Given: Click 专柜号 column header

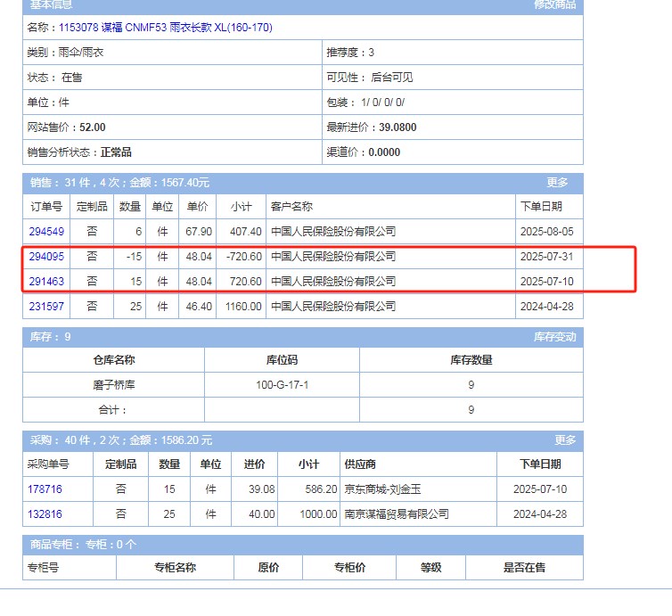Looking at the screenshot, I should point(70,568).
